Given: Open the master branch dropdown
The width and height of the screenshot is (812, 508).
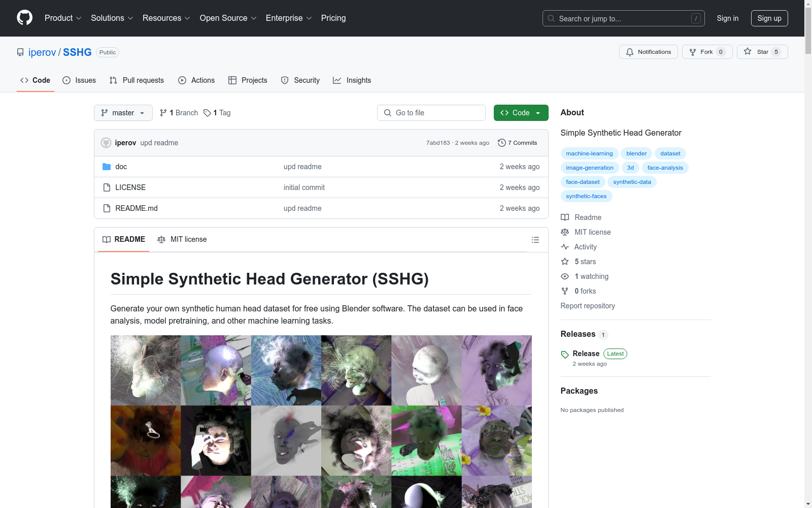Looking at the screenshot, I should (123, 113).
